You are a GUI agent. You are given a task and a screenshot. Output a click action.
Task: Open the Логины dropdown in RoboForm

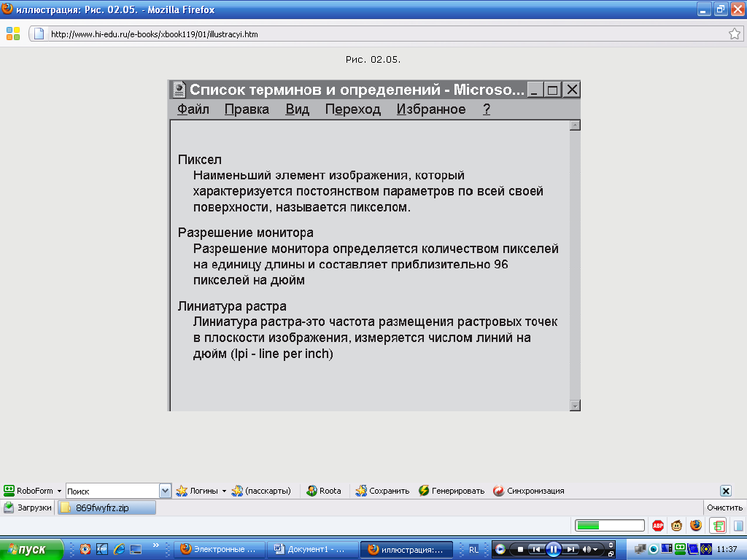click(201, 491)
